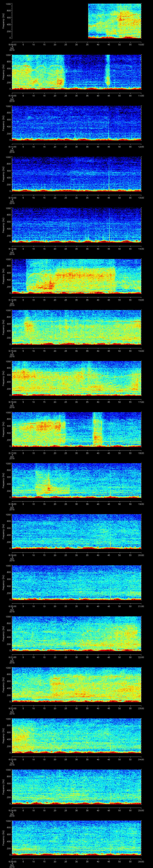
Task: Select the spectrogram panel starting at 6:14:00
Action: click(77, 276)
